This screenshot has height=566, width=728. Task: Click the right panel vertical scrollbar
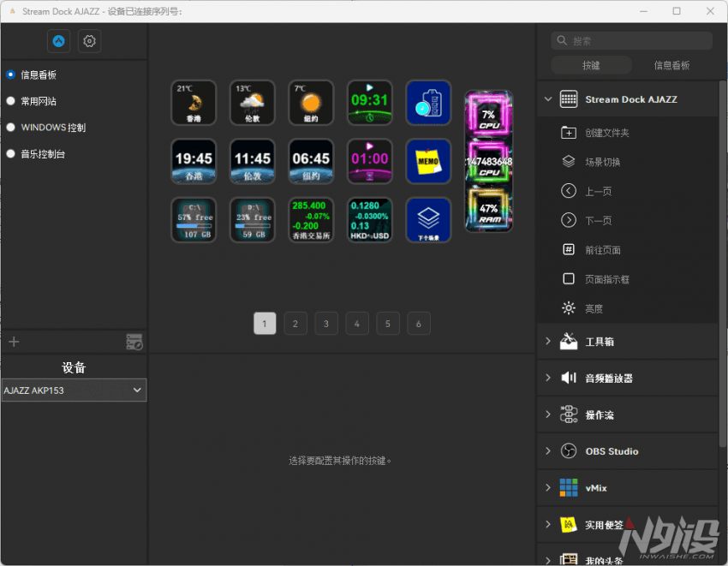pos(723,264)
